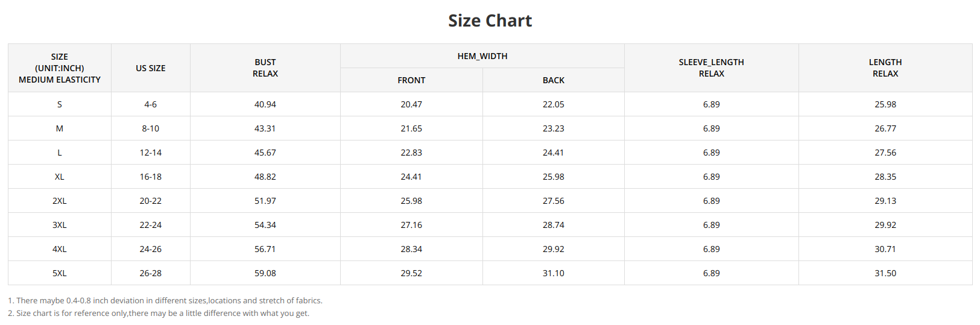This screenshot has width=980, height=325.
Task: Click bust value 48.82
Action: click(265, 177)
